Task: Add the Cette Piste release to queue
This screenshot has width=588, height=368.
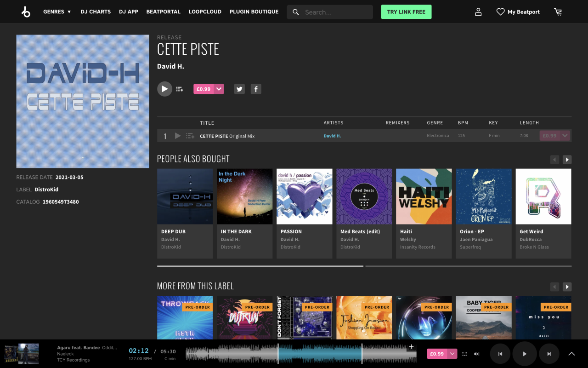Action: tap(180, 89)
